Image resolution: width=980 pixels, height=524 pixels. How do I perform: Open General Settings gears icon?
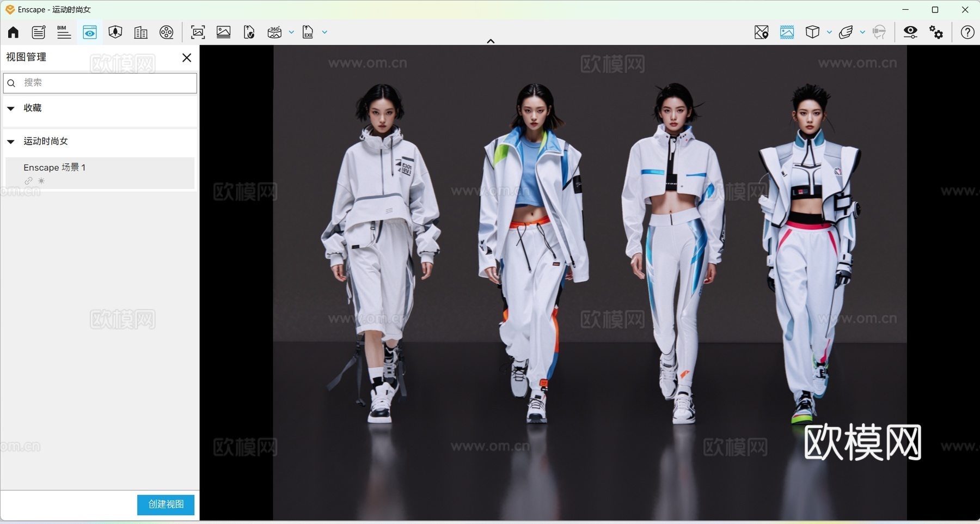[x=936, y=32]
